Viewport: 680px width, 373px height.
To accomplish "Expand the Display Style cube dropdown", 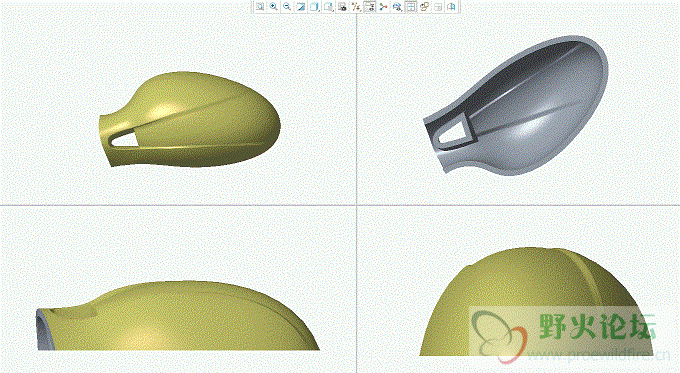I will coord(314,7).
